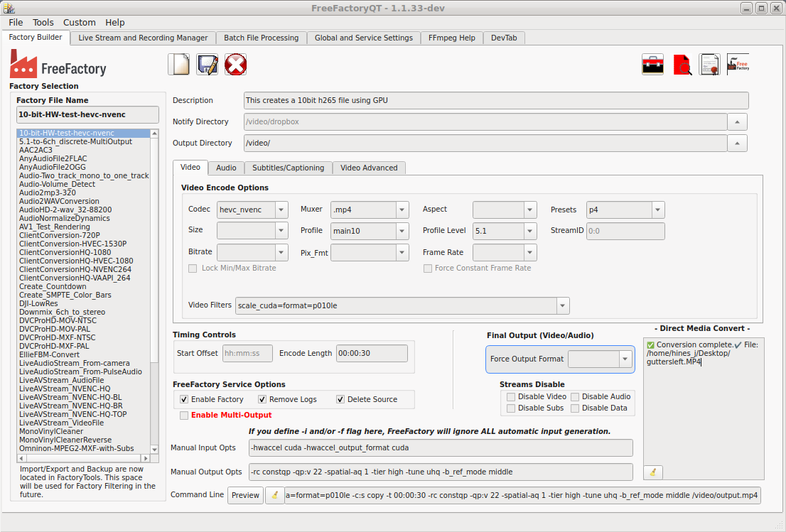Image resolution: width=786 pixels, height=532 pixels.
Task: Click the red document magnifier icon
Action: [x=682, y=64]
